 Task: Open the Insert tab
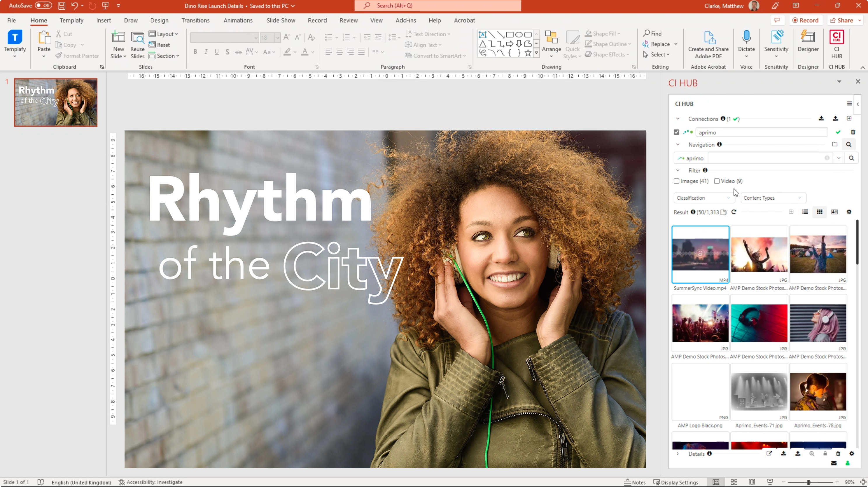(x=104, y=20)
